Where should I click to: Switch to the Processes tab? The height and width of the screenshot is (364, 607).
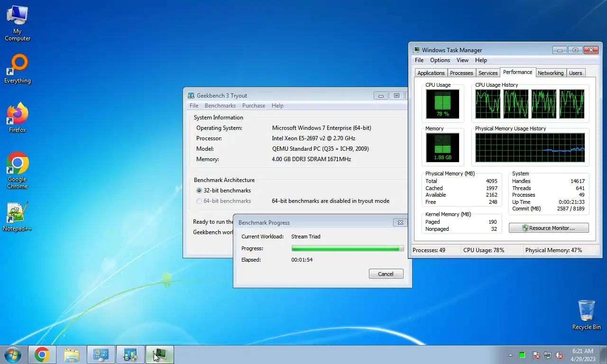pyautogui.click(x=461, y=73)
